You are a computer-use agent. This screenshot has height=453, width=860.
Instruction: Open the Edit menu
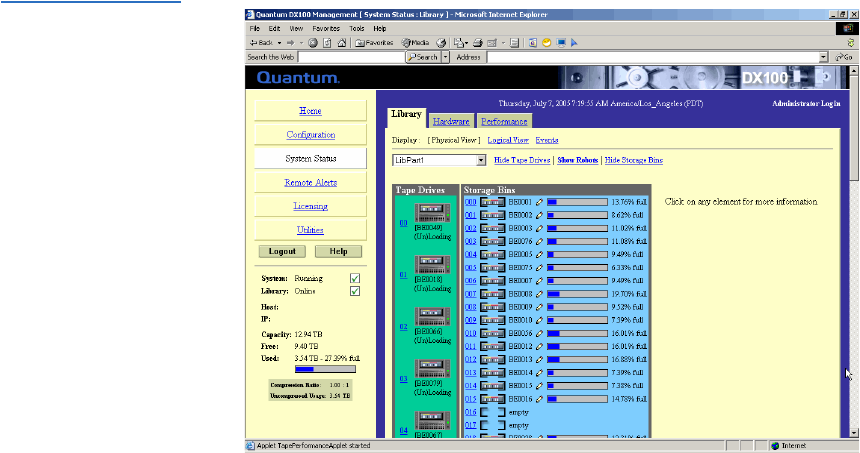click(x=274, y=29)
